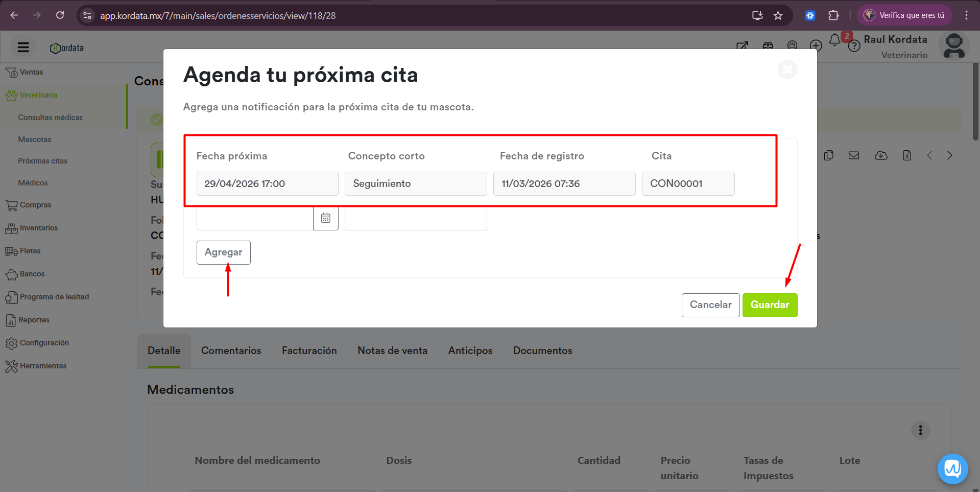Bookmark this page with star icon
The width and height of the screenshot is (980, 492).
coord(778,15)
